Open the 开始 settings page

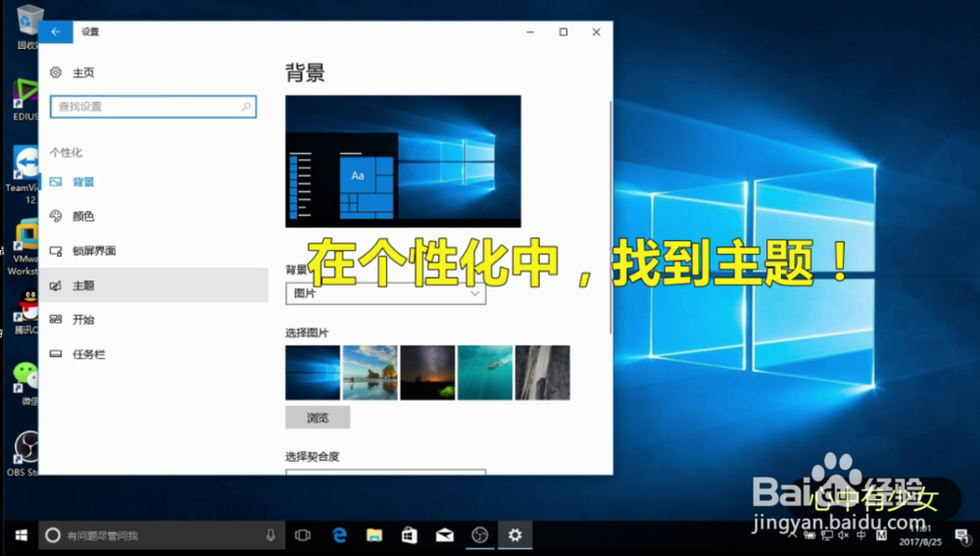(x=153, y=320)
